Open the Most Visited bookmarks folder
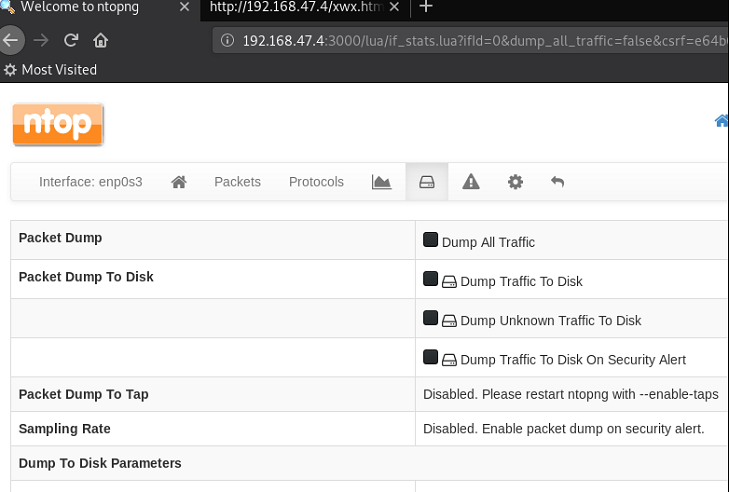Screen dimensions: 729x492 point(50,70)
